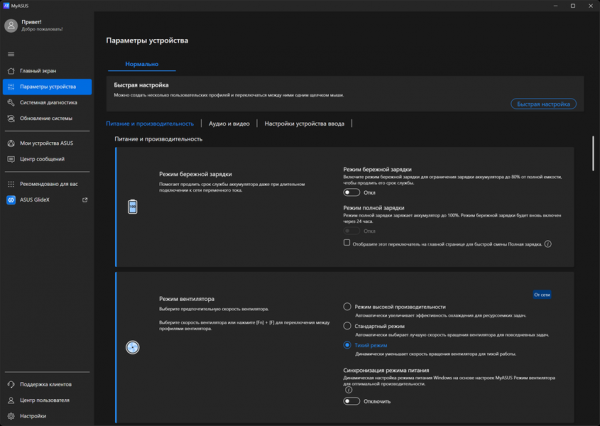The width and height of the screenshot is (600, 426).
Task: Toggle Режим бережной зарядки switch
Action: pos(351,193)
